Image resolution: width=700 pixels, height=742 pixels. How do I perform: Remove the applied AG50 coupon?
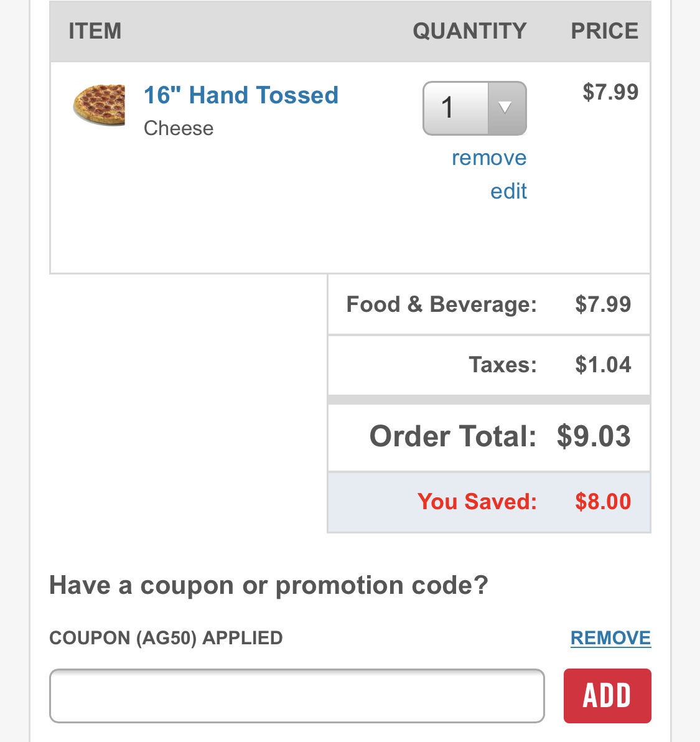click(x=610, y=638)
